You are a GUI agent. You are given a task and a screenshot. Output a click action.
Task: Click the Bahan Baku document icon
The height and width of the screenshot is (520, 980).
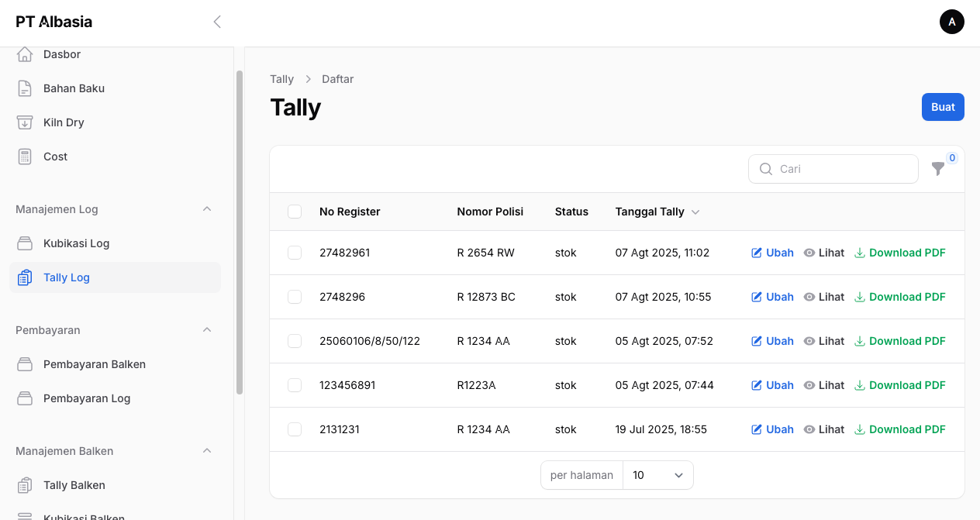(x=25, y=88)
